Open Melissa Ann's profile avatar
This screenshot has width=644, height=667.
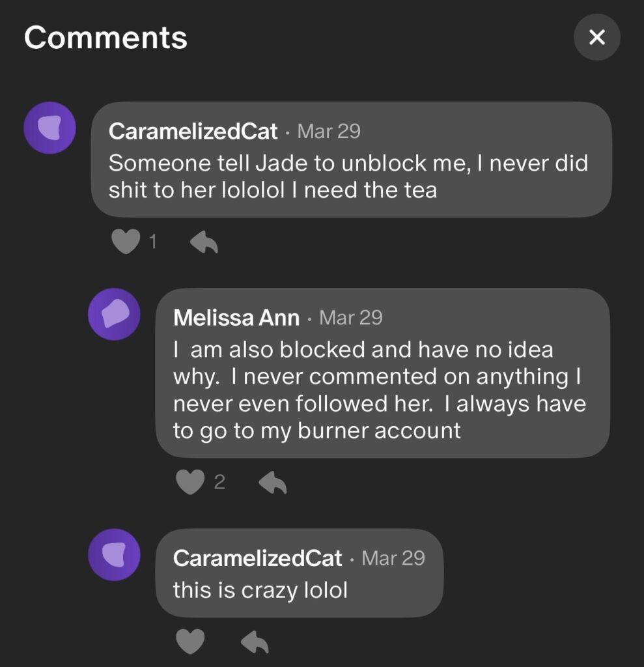pyautogui.click(x=114, y=314)
